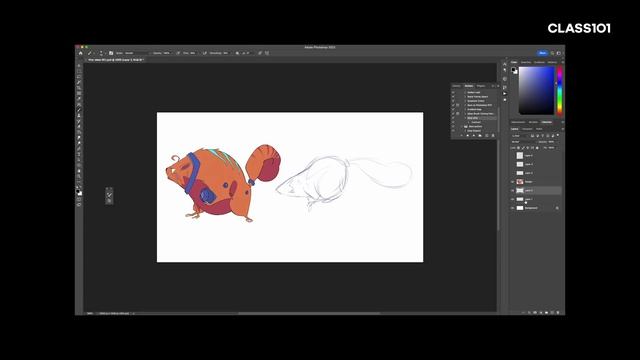Open the brush Mode dropdown in options bar

(x=137, y=53)
